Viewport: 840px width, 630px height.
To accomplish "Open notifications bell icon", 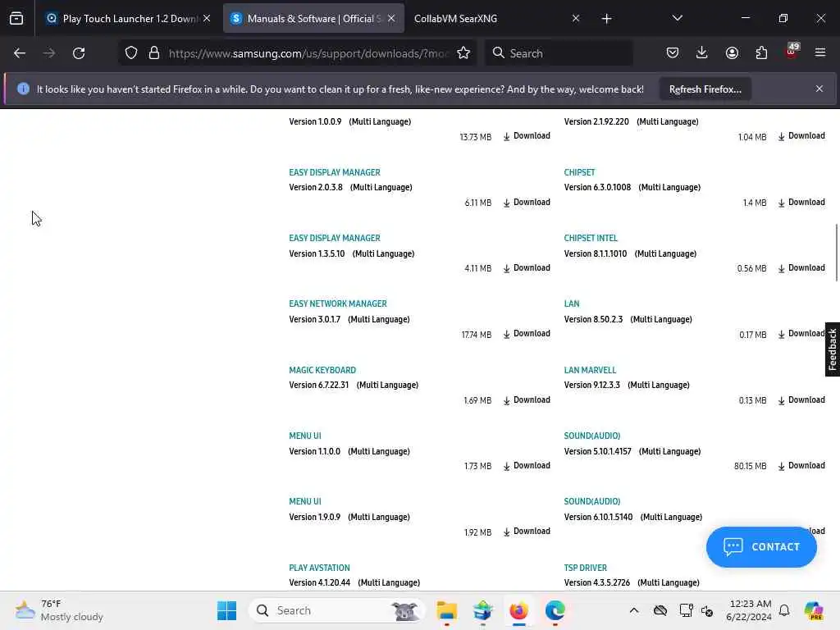I will click(x=784, y=610).
